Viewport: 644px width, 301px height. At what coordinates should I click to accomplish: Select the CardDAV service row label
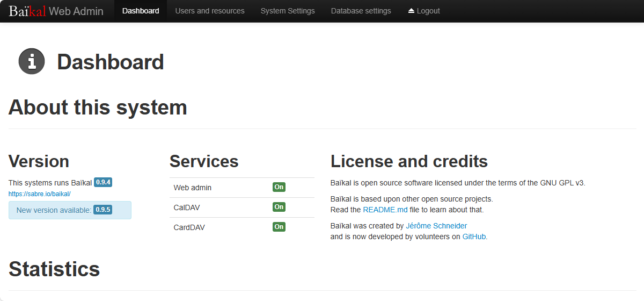click(189, 227)
